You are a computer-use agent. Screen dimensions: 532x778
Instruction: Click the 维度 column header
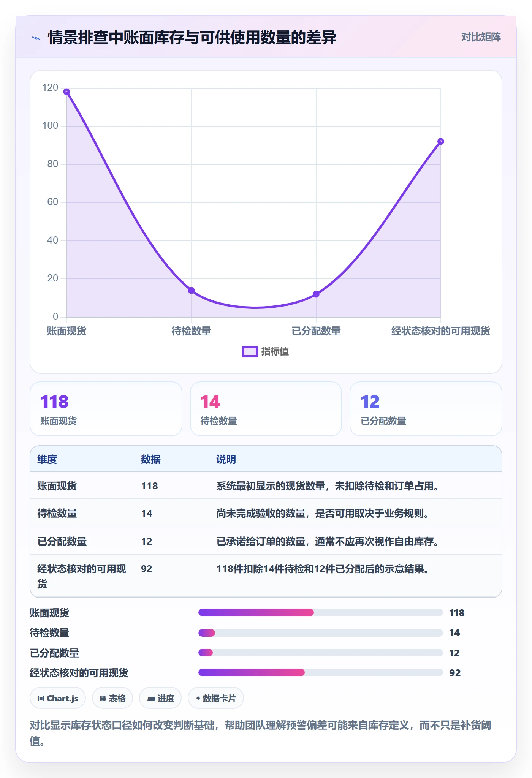pyautogui.click(x=47, y=459)
